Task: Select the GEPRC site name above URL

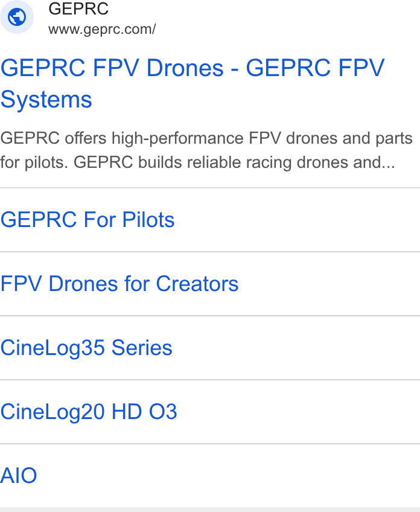Action: click(x=78, y=9)
